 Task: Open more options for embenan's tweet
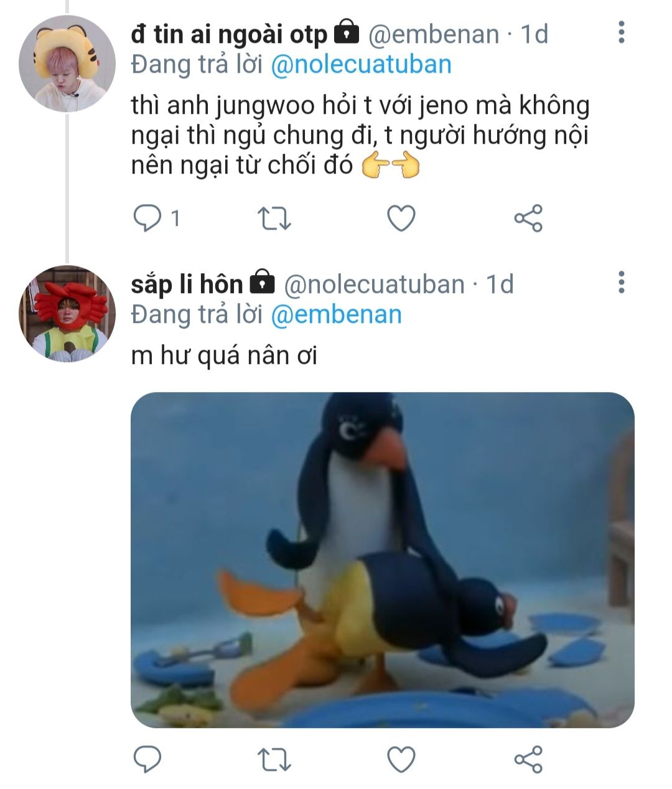pyautogui.click(x=621, y=32)
